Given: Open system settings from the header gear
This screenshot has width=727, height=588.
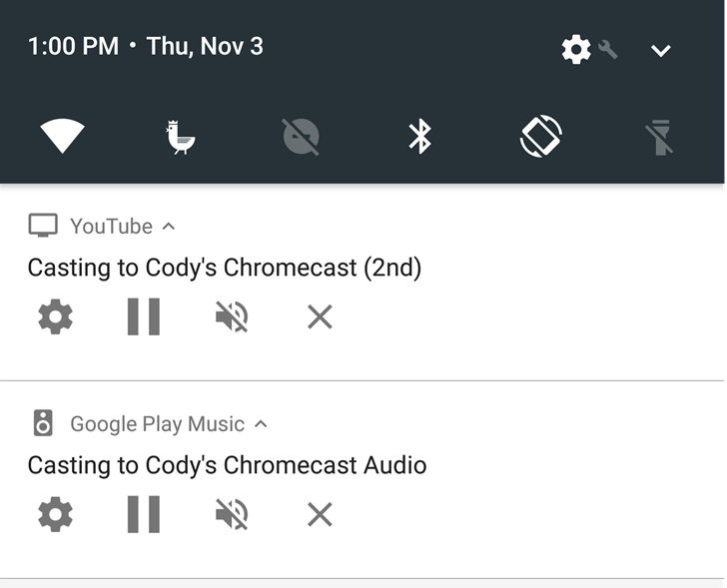Looking at the screenshot, I should point(577,49).
